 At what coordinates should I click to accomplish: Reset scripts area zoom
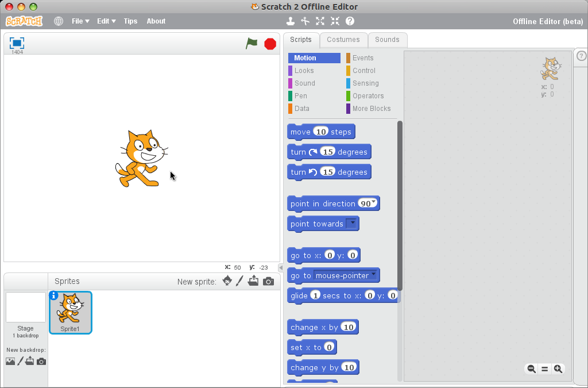point(544,369)
